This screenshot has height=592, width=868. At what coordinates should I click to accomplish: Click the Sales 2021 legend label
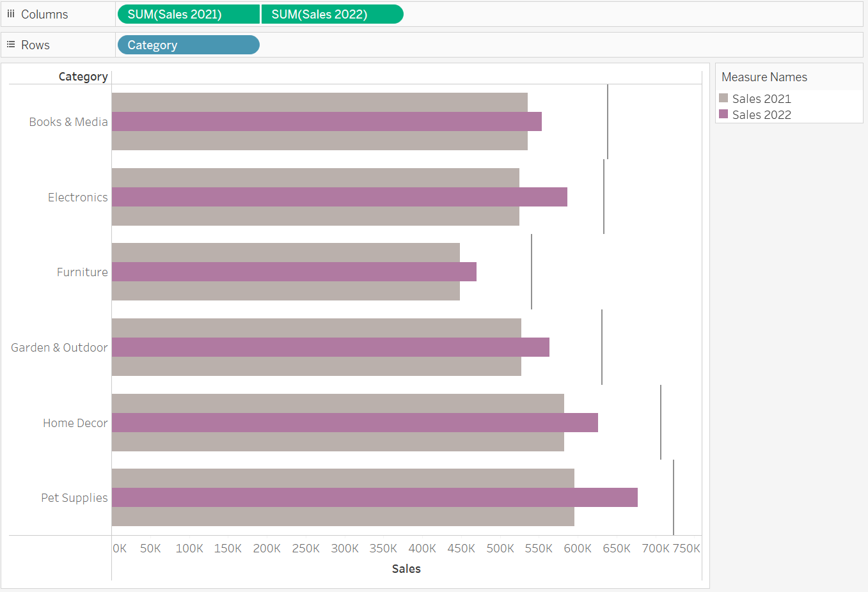(x=762, y=98)
